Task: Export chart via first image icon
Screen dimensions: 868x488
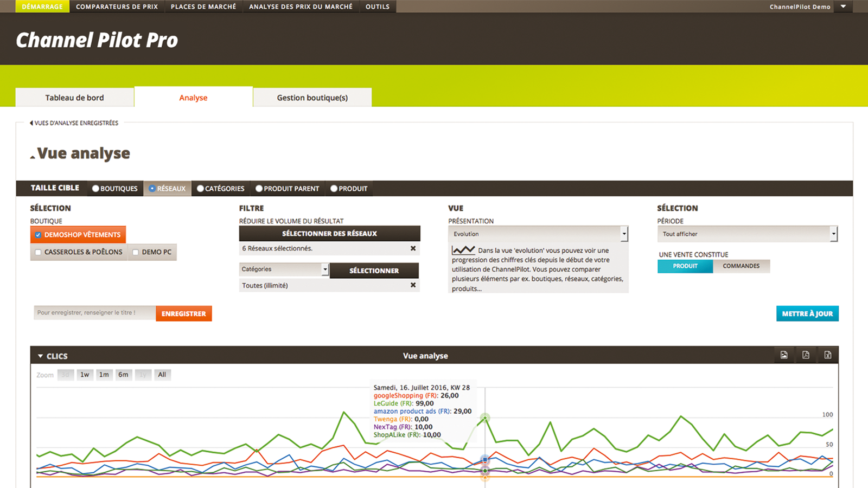Action: [784, 355]
